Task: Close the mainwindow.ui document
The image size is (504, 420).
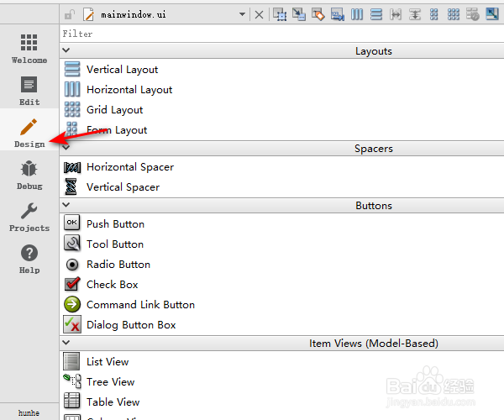Action: coord(259,15)
